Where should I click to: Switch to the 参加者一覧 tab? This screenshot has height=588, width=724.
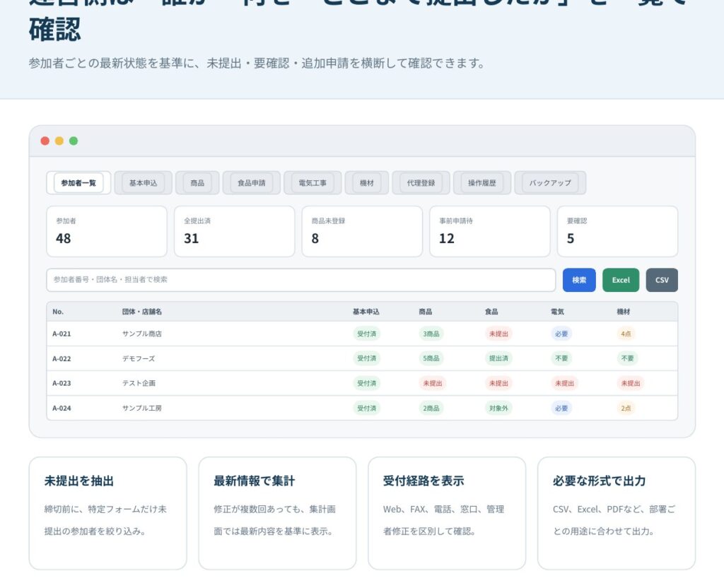click(x=78, y=183)
